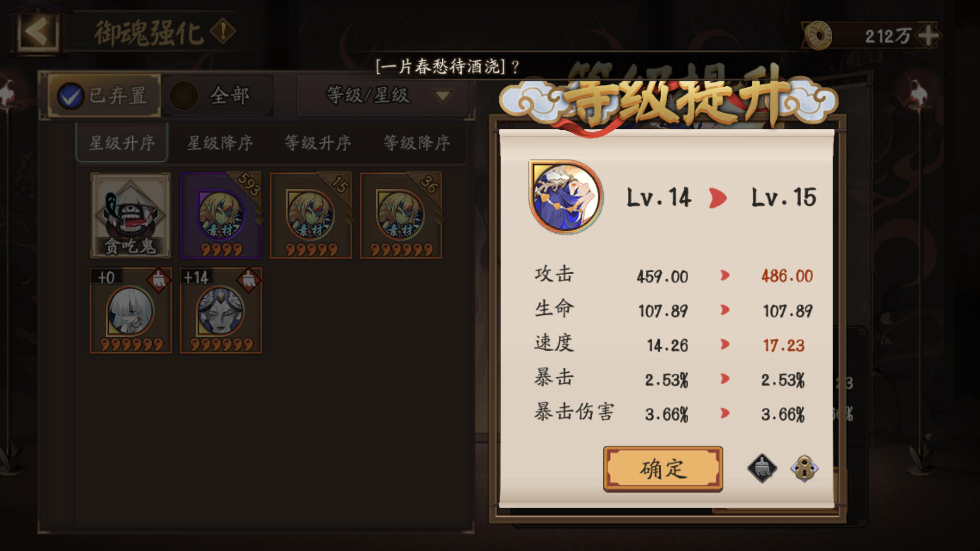Image resolution: width=980 pixels, height=551 pixels.
Task: Select the +0 six-star soul card
Action: point(131,310)
